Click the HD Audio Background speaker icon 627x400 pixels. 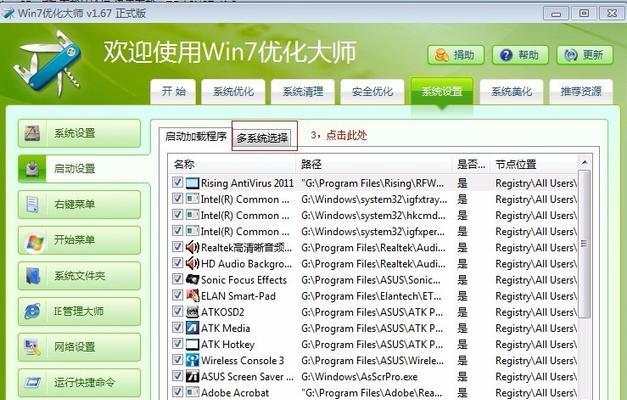(x=192, y=264)
